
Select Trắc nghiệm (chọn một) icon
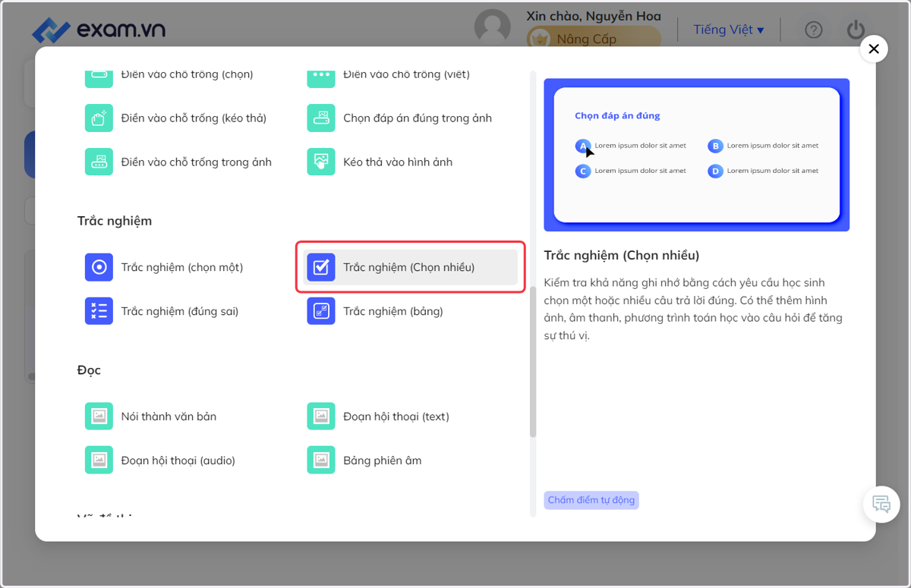click(99, 267)
